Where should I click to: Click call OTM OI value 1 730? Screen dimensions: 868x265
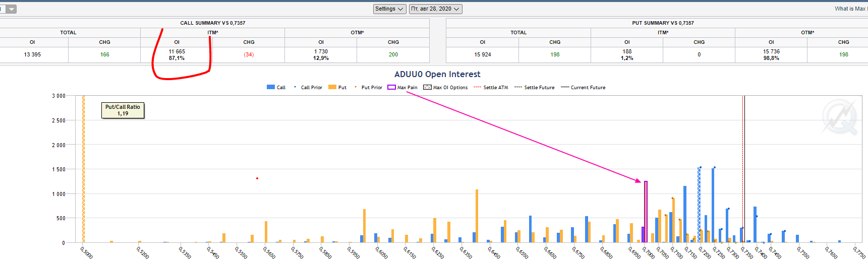click(x=321, y=51)
